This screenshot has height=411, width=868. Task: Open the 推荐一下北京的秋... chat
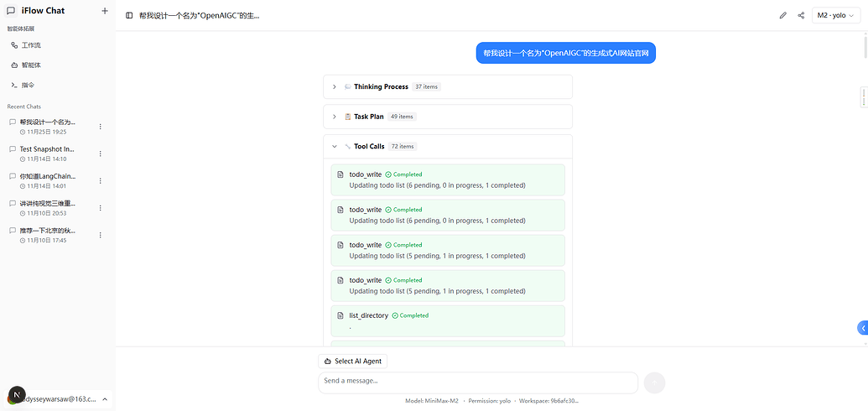pos(49,236)
